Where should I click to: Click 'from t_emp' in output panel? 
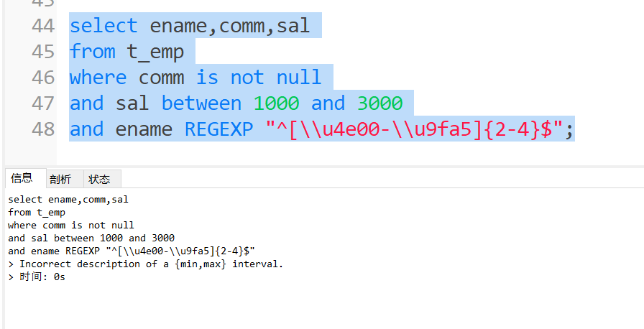pyautogui.click(x=37, y=213)
